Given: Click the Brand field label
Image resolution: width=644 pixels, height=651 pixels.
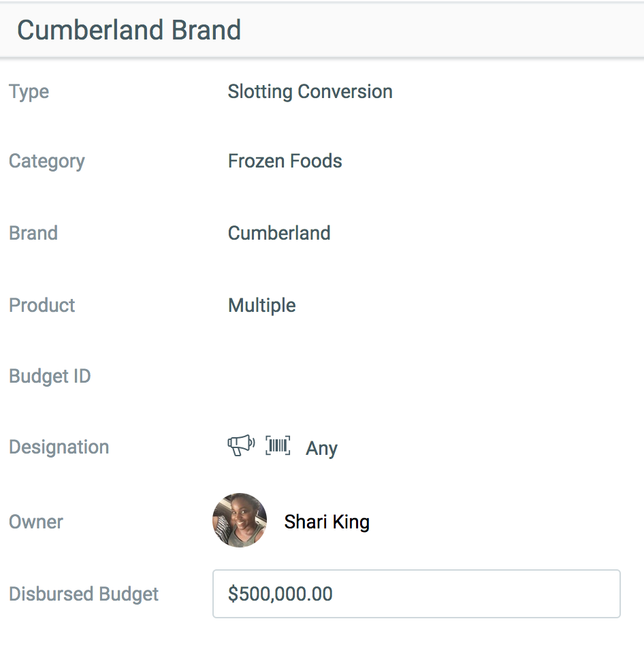Looking at the screenshot, I should (33, 233).
